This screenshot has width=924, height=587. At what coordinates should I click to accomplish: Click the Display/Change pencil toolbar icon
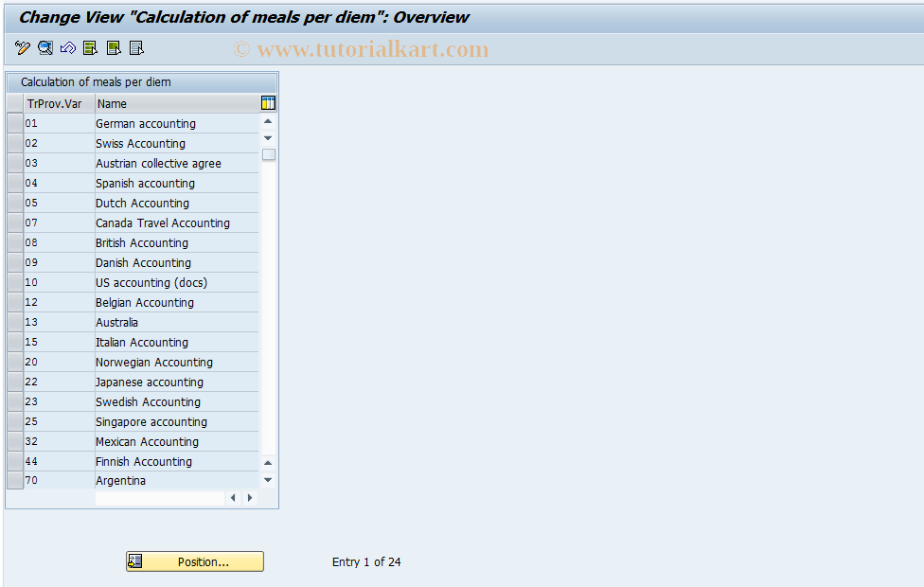pyautogui.click(x=23, y=48)
